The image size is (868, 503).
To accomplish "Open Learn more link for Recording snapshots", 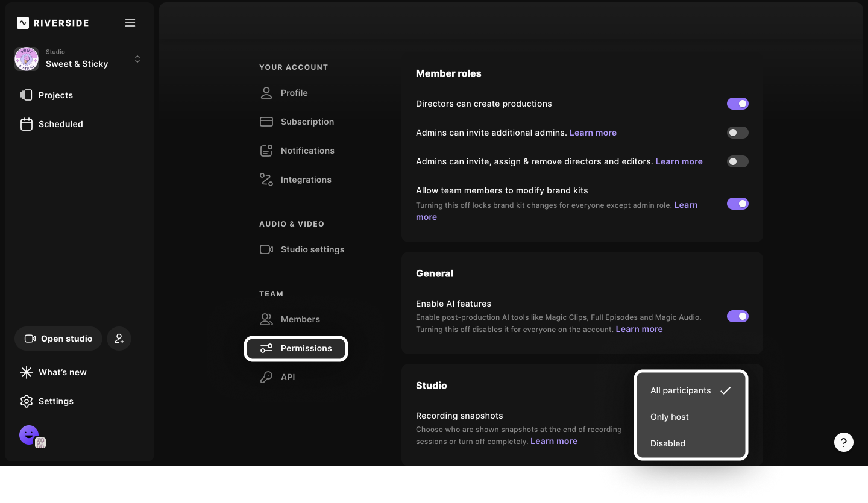I will pos(553,441).
